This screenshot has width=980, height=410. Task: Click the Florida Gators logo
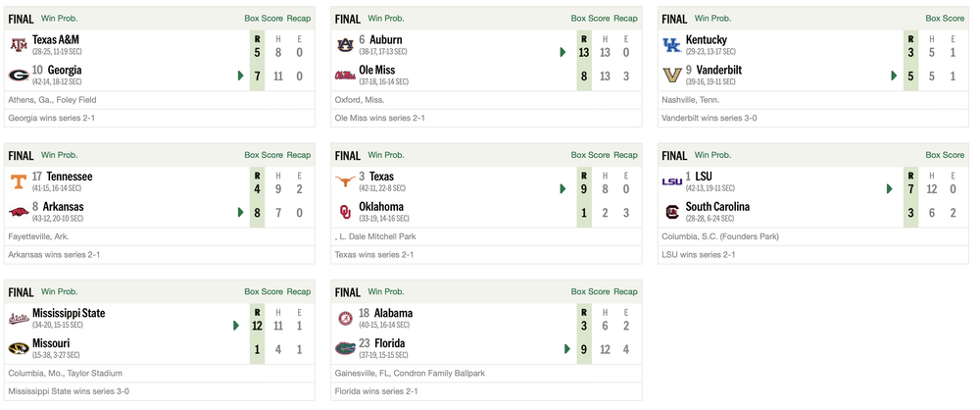(x=344, y=348)
